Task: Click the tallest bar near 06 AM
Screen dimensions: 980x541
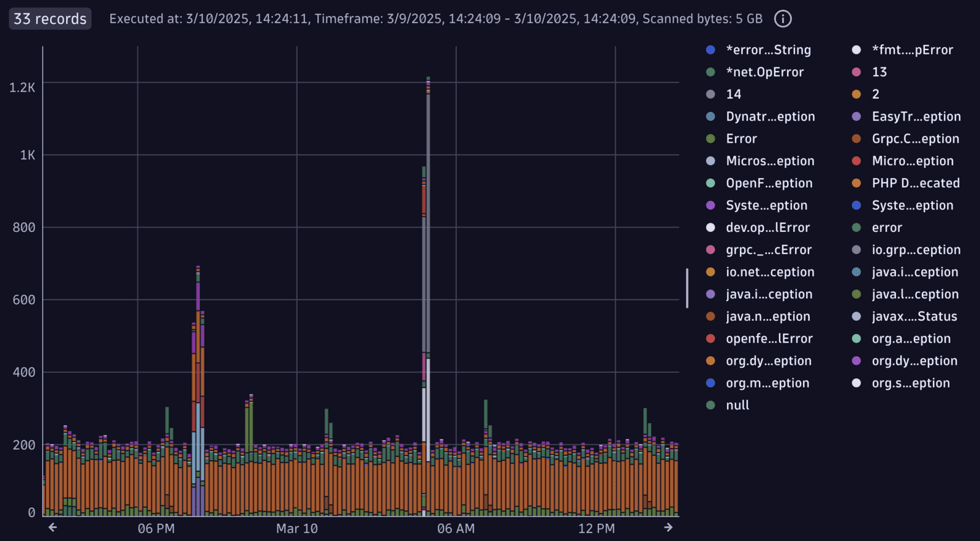Action: pos(428,297)
